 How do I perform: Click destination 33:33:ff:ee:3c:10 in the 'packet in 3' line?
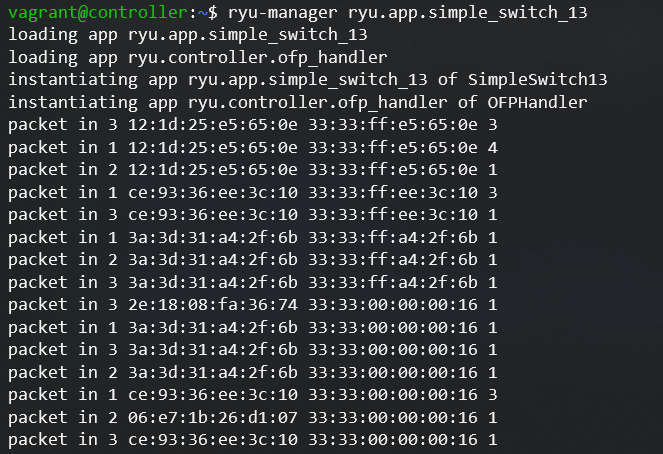click(393, 215)
